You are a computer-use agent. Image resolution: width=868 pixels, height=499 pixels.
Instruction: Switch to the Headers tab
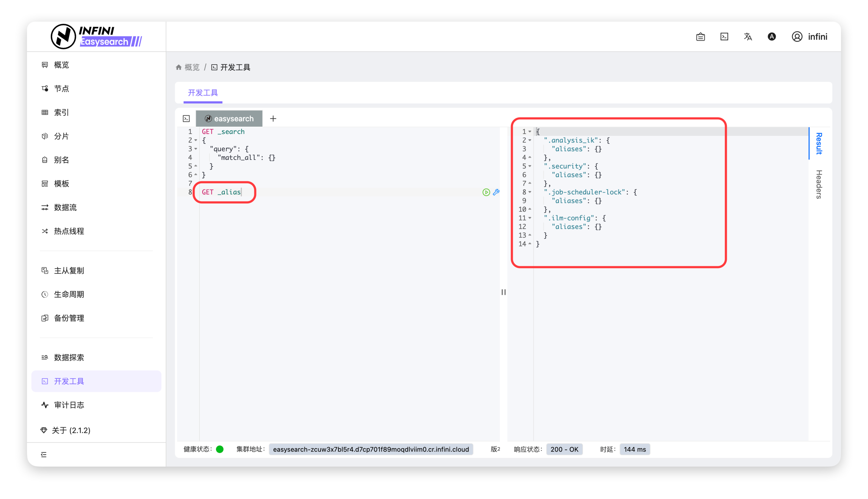(819, 184)
